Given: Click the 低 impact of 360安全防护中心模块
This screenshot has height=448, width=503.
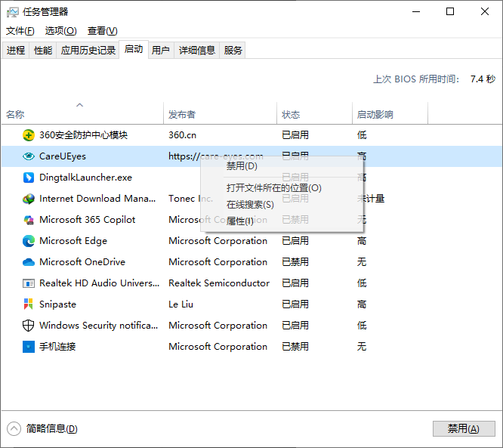Looking at the screenshot, I should tap(362, 135).
